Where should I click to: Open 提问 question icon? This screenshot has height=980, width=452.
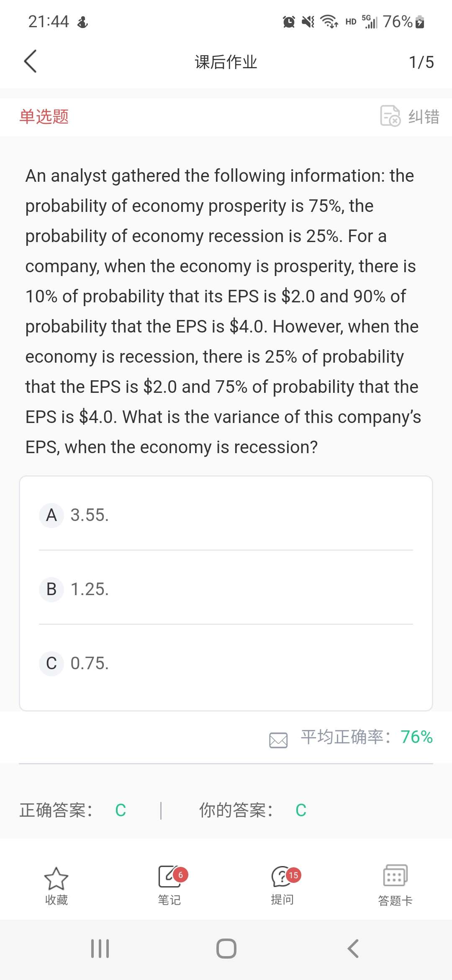point(282,877)
